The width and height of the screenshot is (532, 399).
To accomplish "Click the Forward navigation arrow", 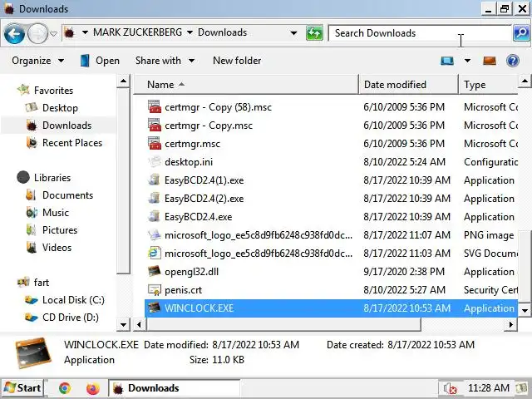I will pos(37,34).
